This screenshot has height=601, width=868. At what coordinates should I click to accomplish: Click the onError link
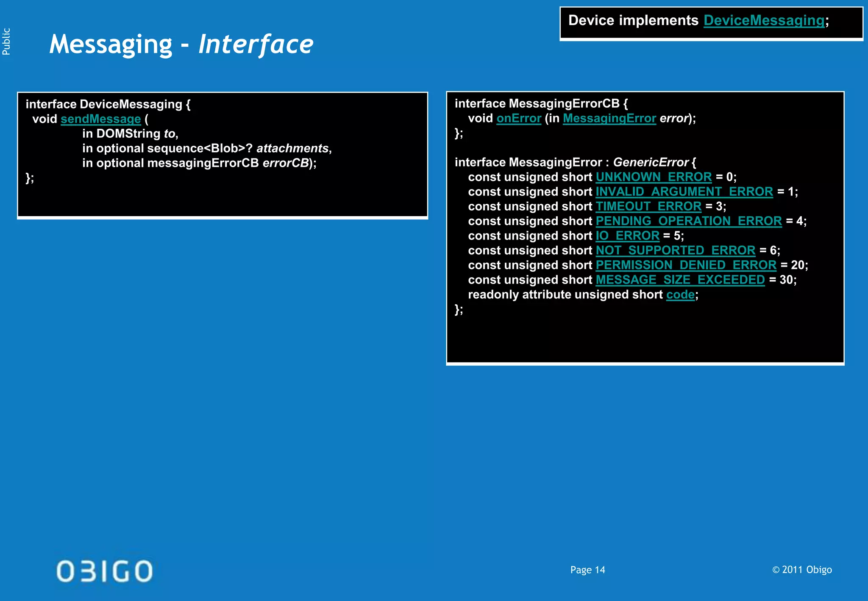pos(519,118)
